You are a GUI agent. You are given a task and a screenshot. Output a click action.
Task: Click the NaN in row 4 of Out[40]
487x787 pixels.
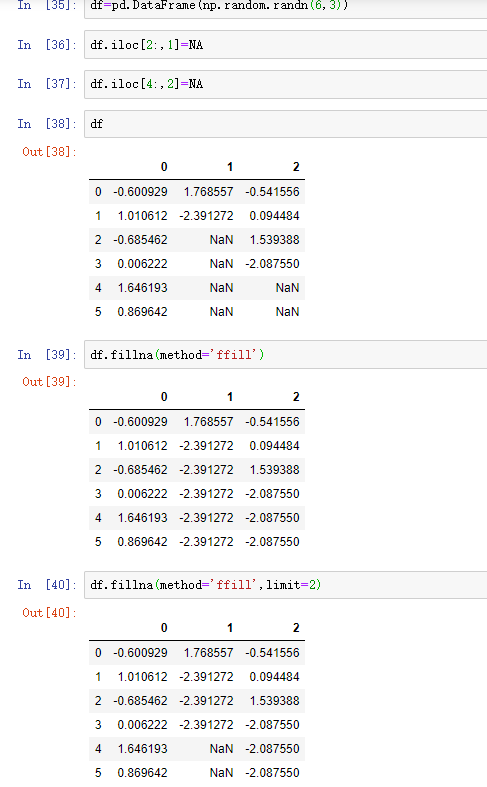(x=221, y=749)
